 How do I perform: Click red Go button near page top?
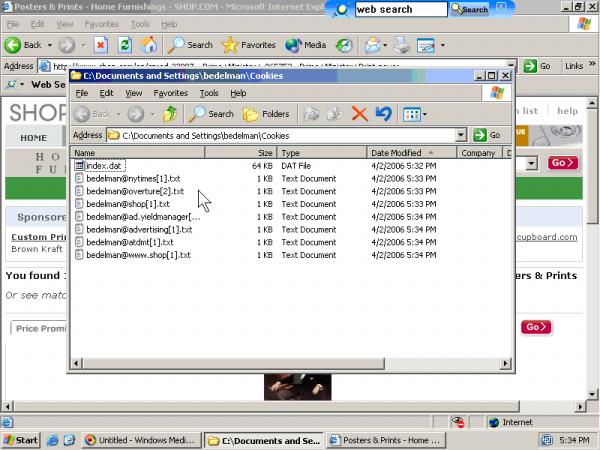562,163
